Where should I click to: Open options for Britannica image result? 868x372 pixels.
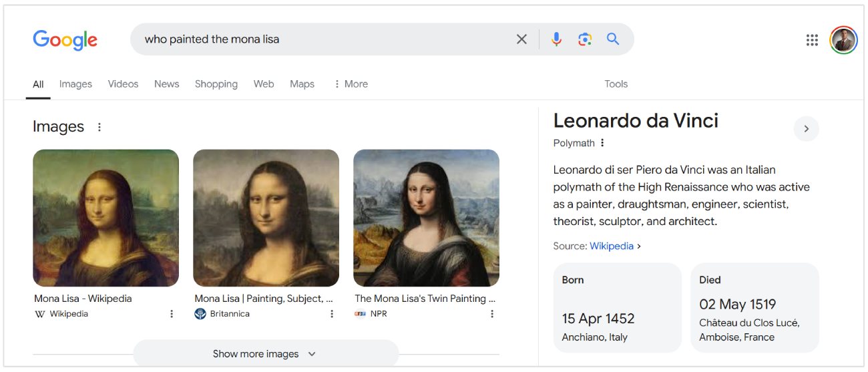click(x=332, y=314)
